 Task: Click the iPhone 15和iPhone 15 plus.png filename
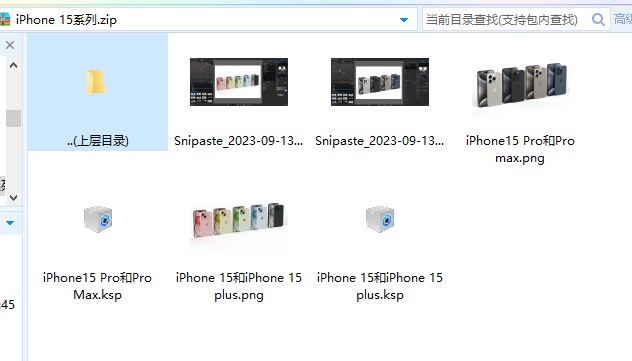[239, 286]
